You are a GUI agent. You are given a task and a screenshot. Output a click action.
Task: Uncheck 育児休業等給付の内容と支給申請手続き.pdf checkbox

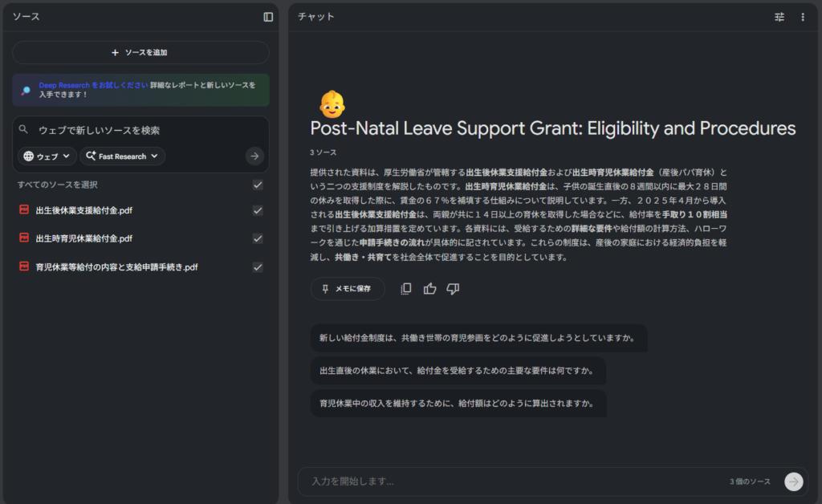pos(258,267)
